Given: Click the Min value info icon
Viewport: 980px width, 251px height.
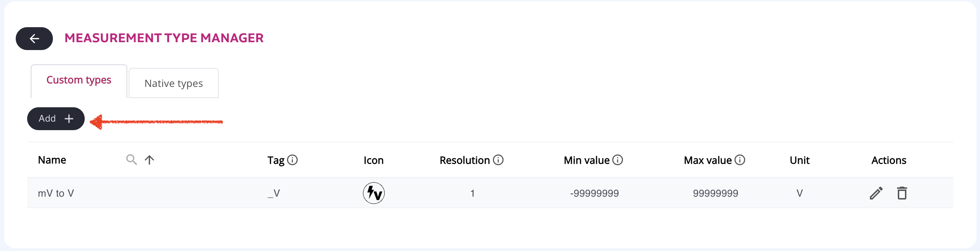Looking at the screenshot, I should 618,160.
